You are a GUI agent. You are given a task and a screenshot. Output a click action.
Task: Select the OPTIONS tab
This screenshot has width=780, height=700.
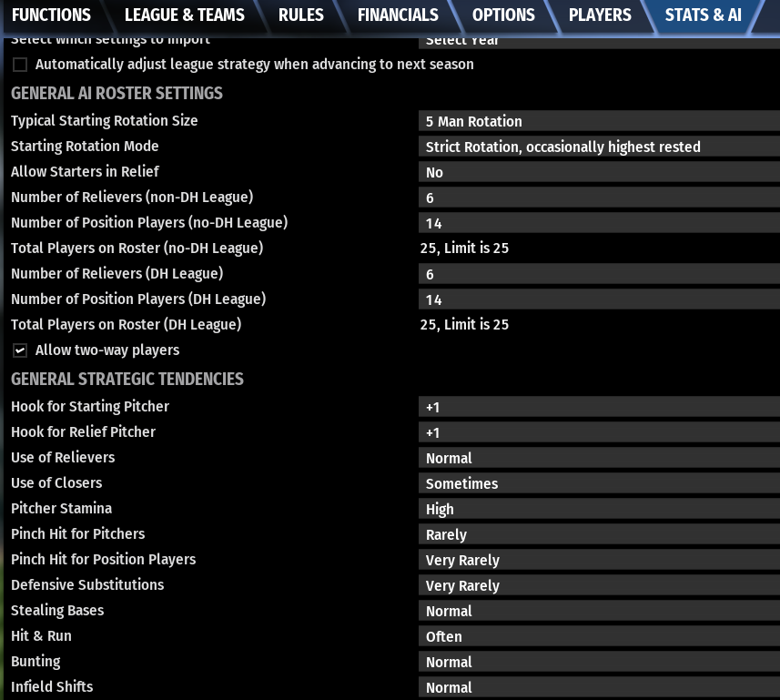coord(503,15)
